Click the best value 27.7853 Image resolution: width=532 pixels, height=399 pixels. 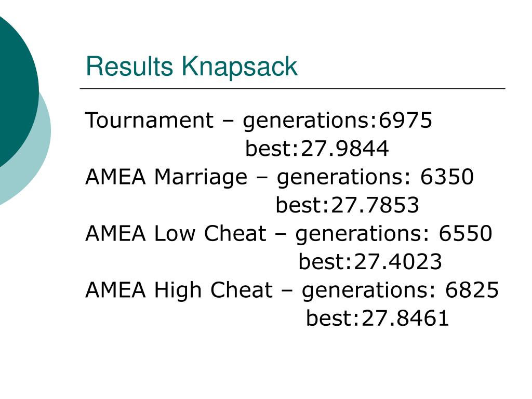click(375, 205)
